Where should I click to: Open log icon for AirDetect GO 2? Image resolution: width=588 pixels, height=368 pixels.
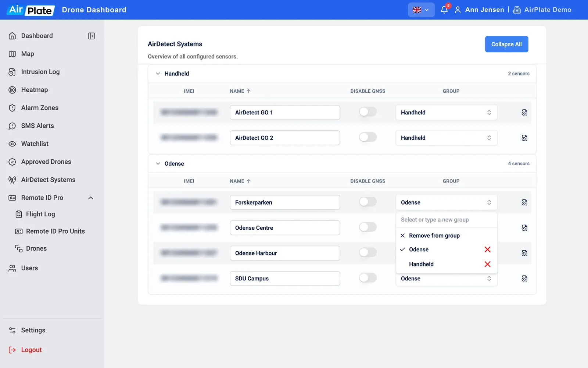coord(524,138)
